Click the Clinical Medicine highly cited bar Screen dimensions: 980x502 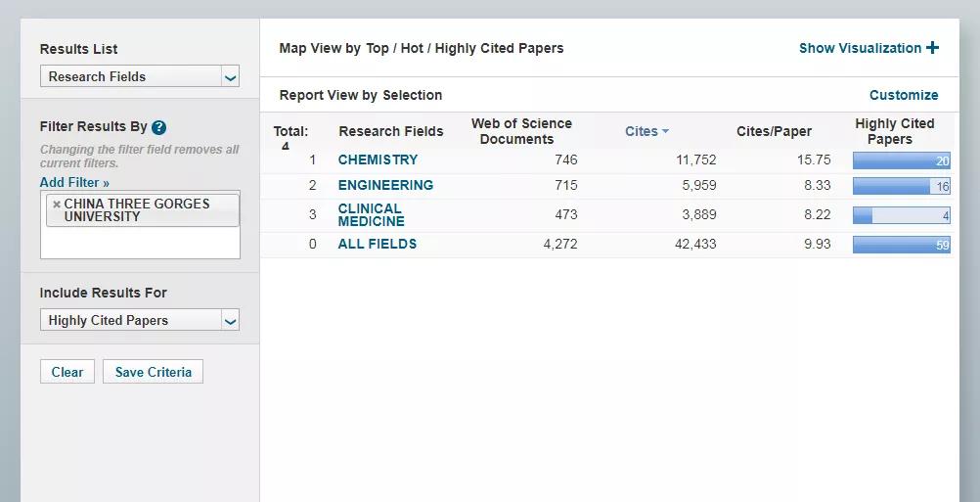pyautogui.click(x=901, y=215)
